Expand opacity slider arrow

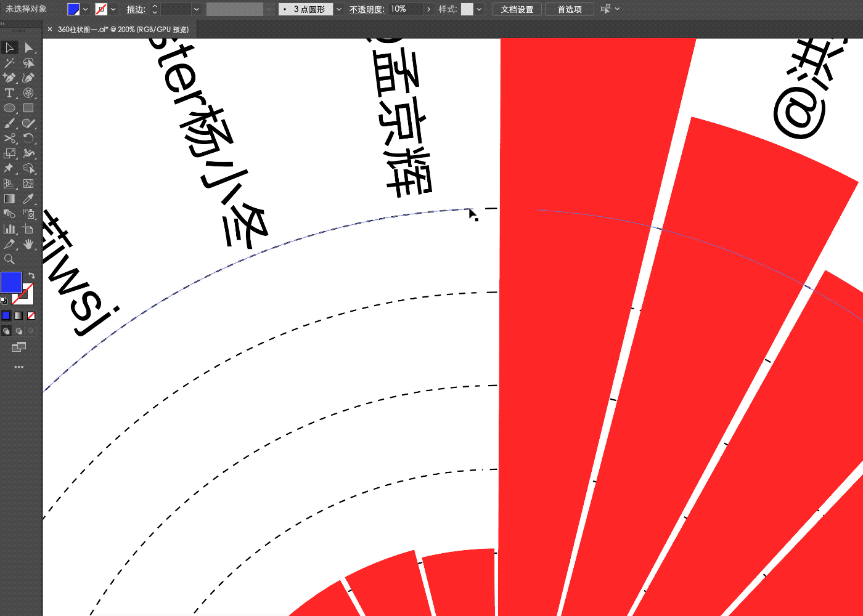428,9
